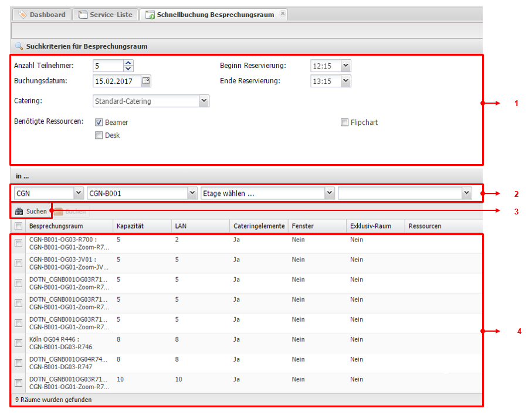Screen dimensions: 532x419
Task: Open the Service-Liste tab
Action: pyautogui.click(x=106, y=15)
